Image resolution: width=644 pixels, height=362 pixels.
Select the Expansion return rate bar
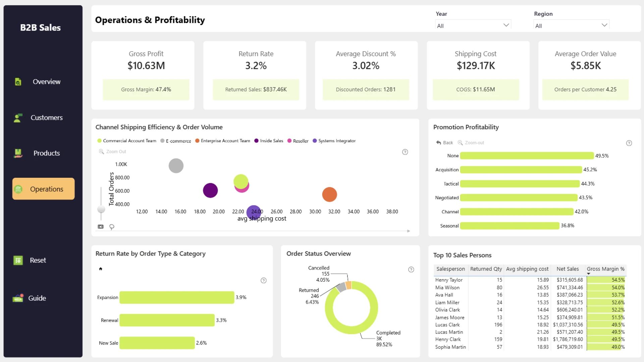[x=177, y=298]
